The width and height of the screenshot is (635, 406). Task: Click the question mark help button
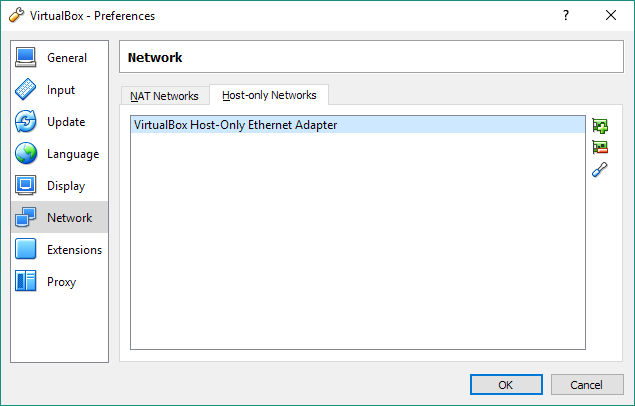566,15
